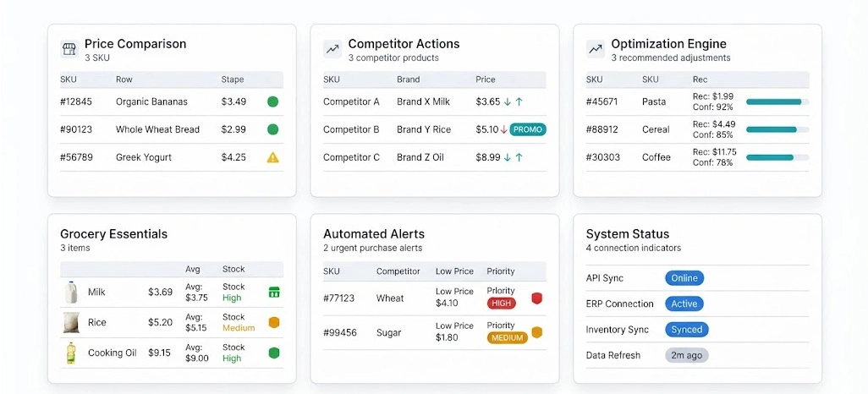The width and height of the screenshot is (868, 394).
Task: Click the Row column header in Price Comparison
Action: [x=124, y=79]
